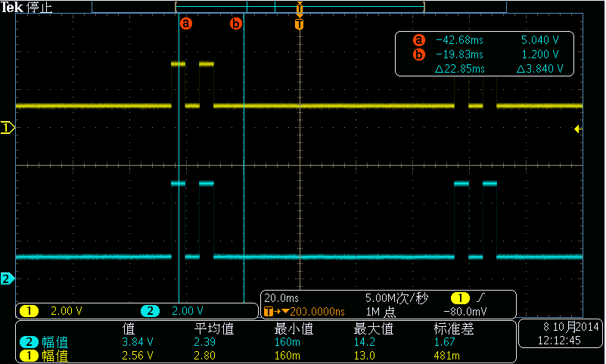Click channel 1 ground reference indicator

click(8, 127)
